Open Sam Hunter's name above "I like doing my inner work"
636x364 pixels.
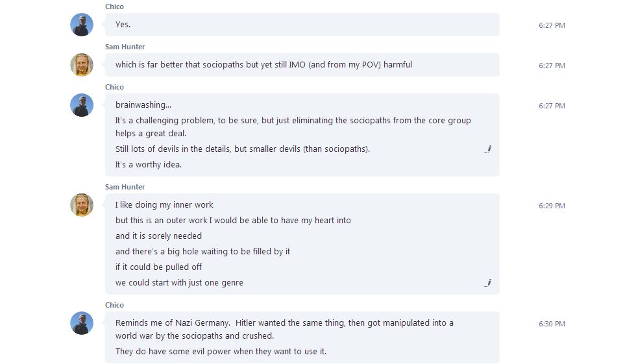[x=125, y=187]
